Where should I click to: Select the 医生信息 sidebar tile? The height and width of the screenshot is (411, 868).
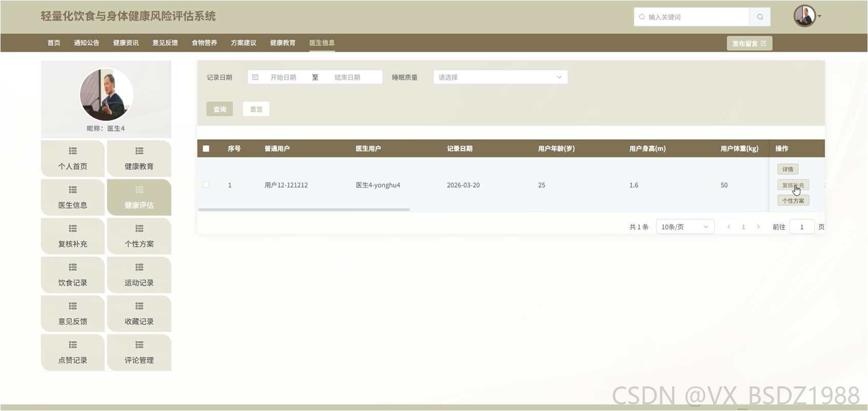(73, 197)
